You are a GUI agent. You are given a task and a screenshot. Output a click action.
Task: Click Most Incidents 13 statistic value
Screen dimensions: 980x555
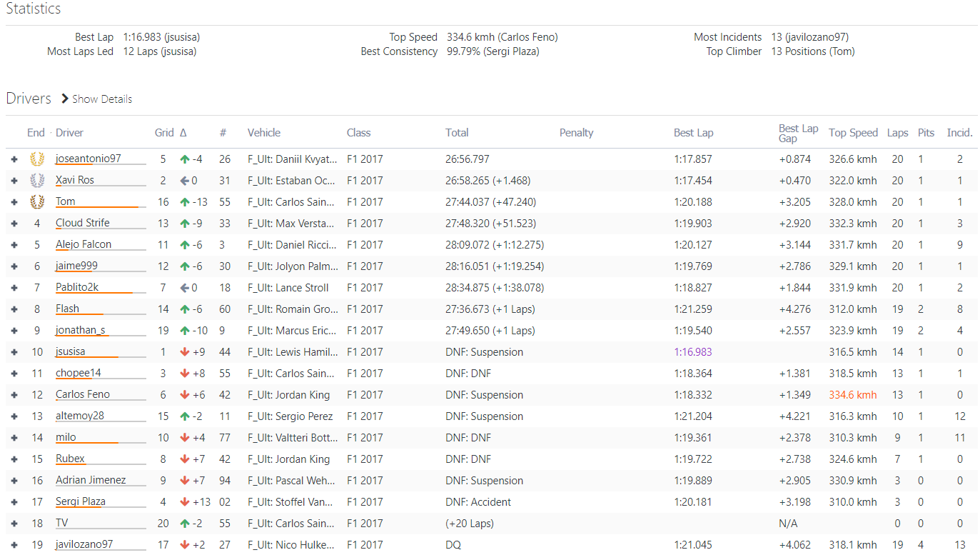(x=810, y=37)
